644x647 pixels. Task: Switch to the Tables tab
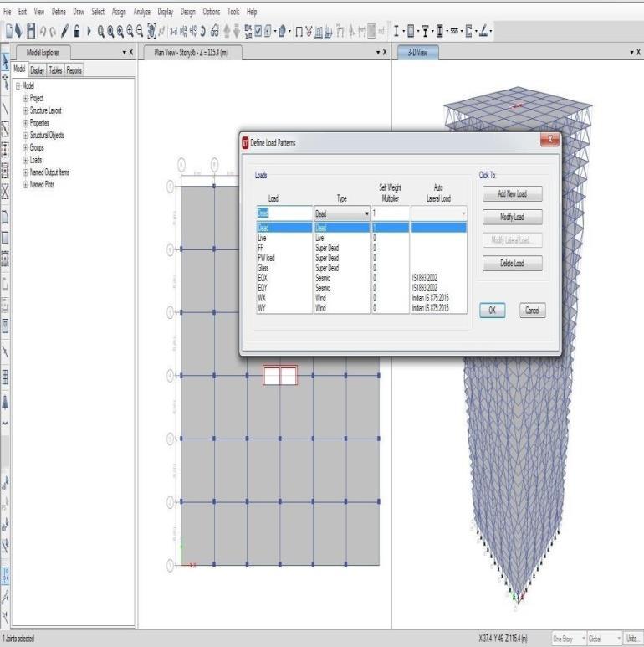[55, 70]
